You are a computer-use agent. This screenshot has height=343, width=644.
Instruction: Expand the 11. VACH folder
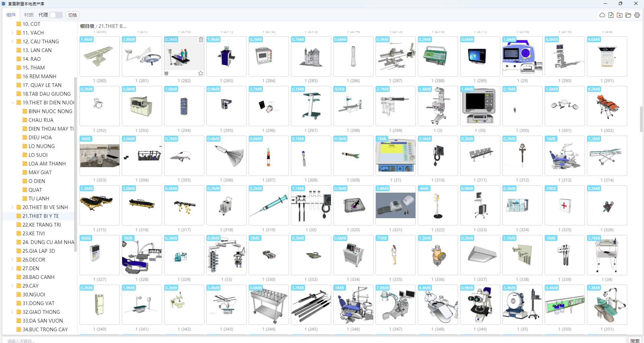12,33
